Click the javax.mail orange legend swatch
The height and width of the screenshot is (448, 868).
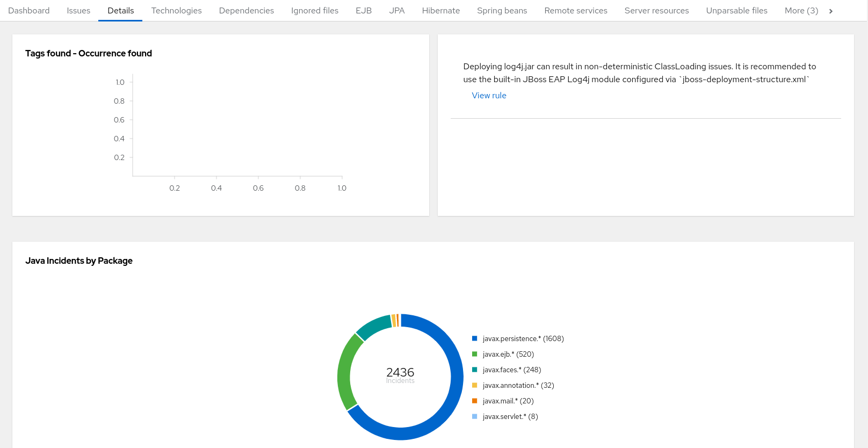point(475,401)
